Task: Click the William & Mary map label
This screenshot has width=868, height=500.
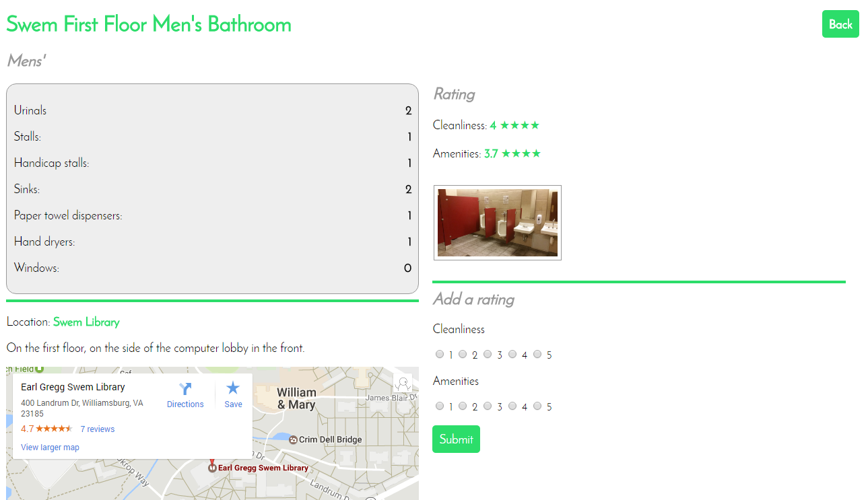Action: (x=296, y=398)
